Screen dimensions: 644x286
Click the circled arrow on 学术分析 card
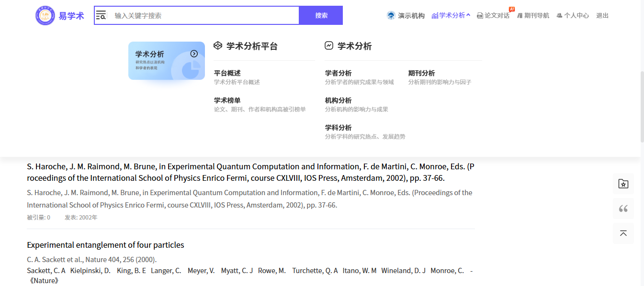tap(194, 54)
